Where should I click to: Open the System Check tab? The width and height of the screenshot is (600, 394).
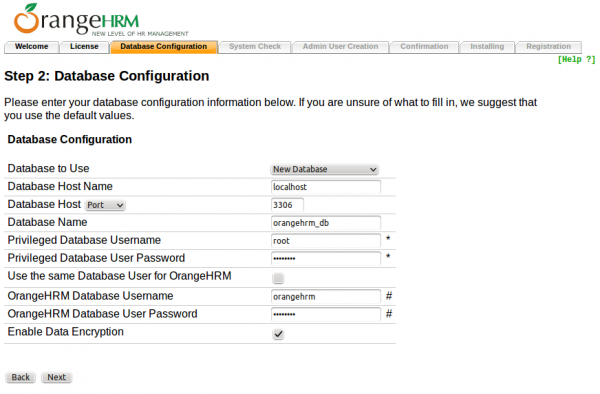coord(255,47)
